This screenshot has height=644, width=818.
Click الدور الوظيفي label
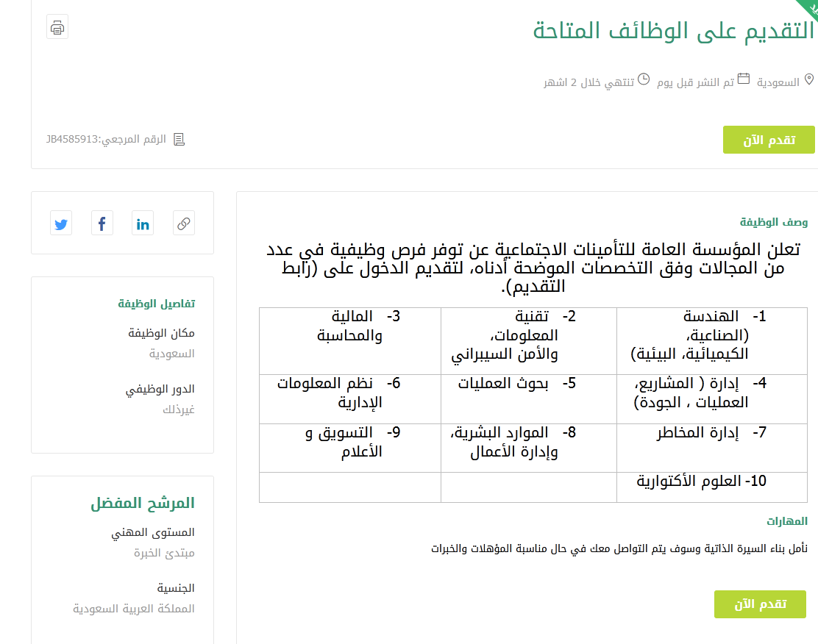click(x=160, y=389)
